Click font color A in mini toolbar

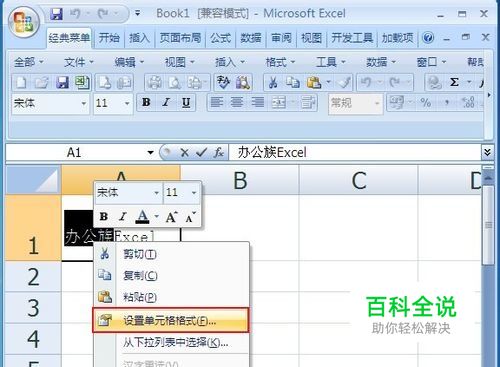pos(143,217)
